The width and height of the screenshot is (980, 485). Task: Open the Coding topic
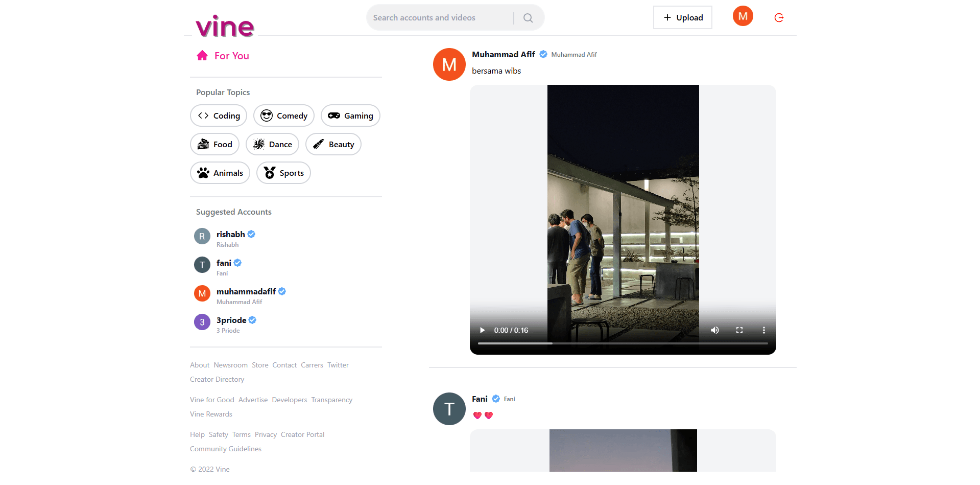[218, 116]
